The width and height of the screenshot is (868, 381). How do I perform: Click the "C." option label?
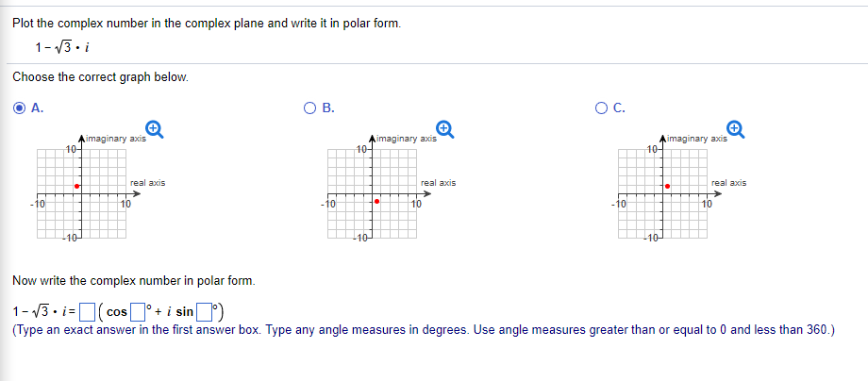619,108
